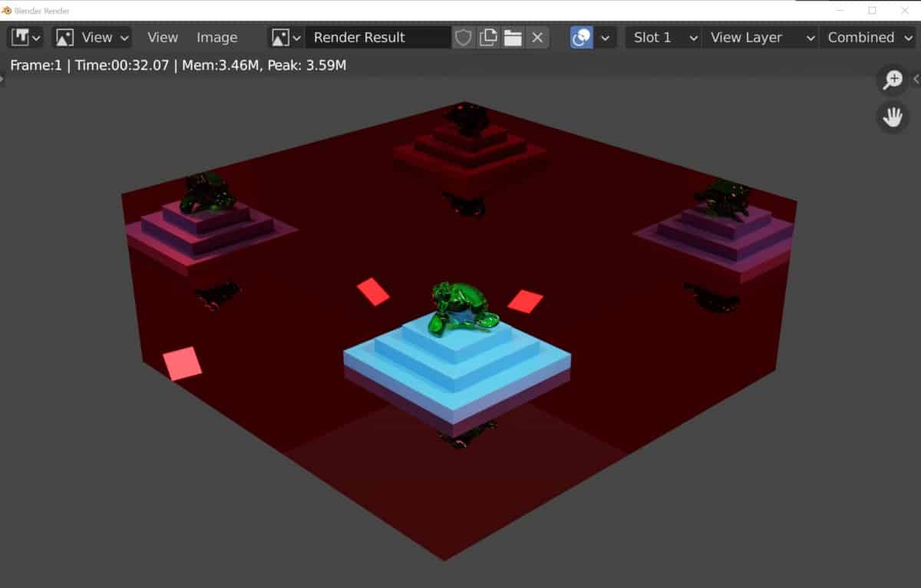
Task: Click the image datablock browse icon
Action: 282,37
